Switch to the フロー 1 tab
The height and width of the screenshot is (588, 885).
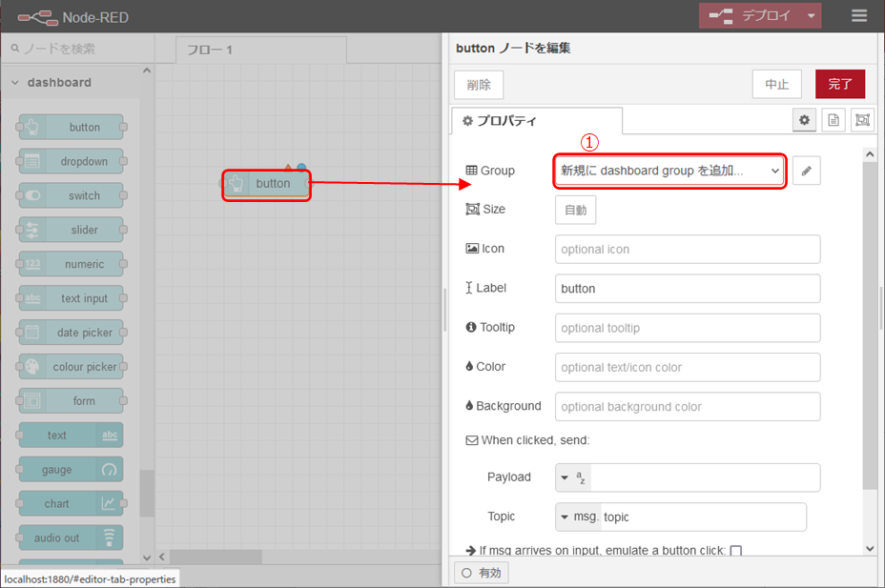point(210,50)
